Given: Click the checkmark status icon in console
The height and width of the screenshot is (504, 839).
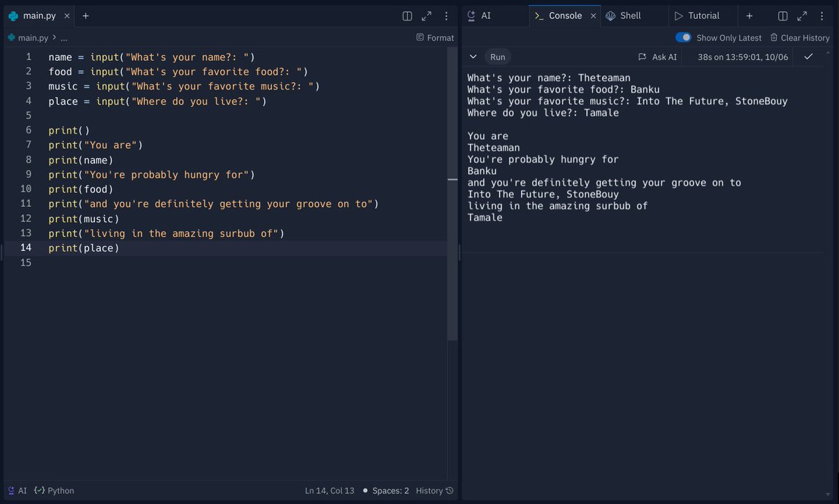Looking at the screenshot, I should [x=808, y=57].
